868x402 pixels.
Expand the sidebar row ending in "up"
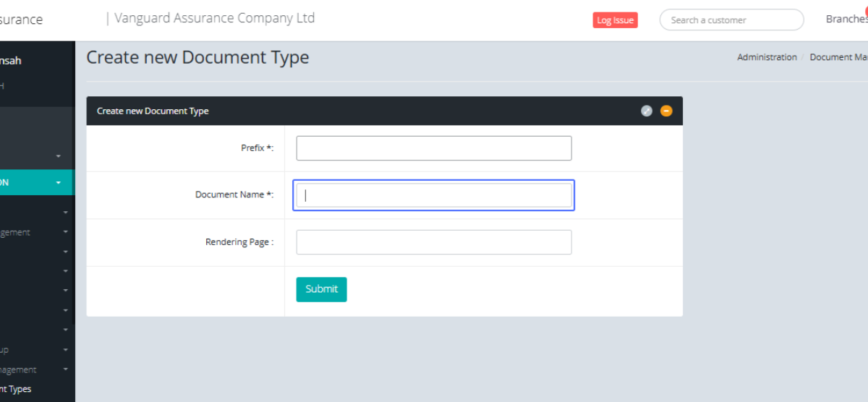point(65,350)
